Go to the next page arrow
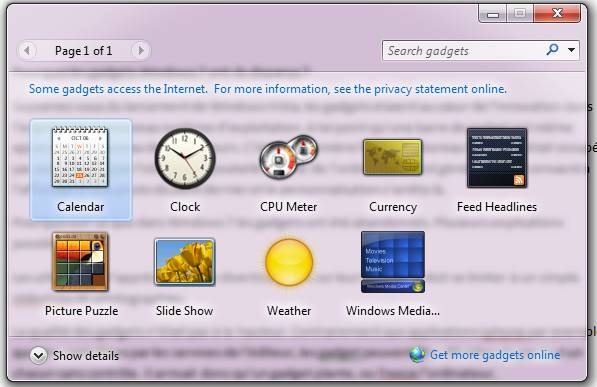The width and height of the screenshot is (597, 387). [x=140, y=50]
